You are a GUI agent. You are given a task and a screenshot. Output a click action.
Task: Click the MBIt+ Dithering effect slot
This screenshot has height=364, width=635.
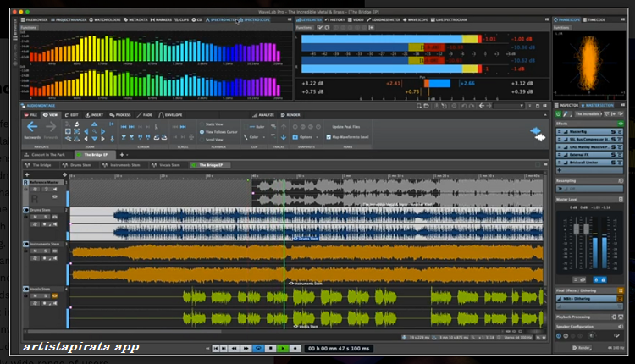pos(586,299)
